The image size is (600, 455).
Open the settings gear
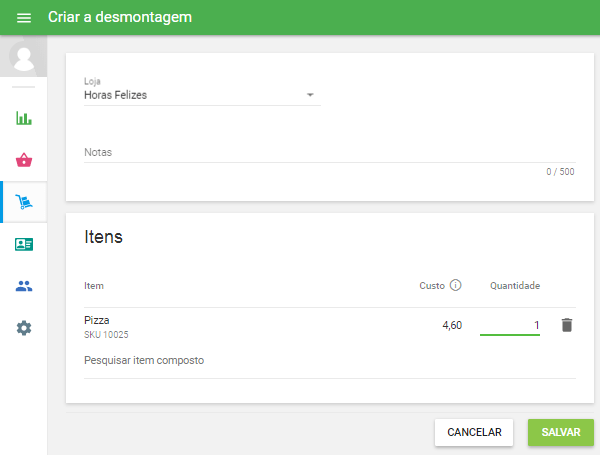point(24,328)
